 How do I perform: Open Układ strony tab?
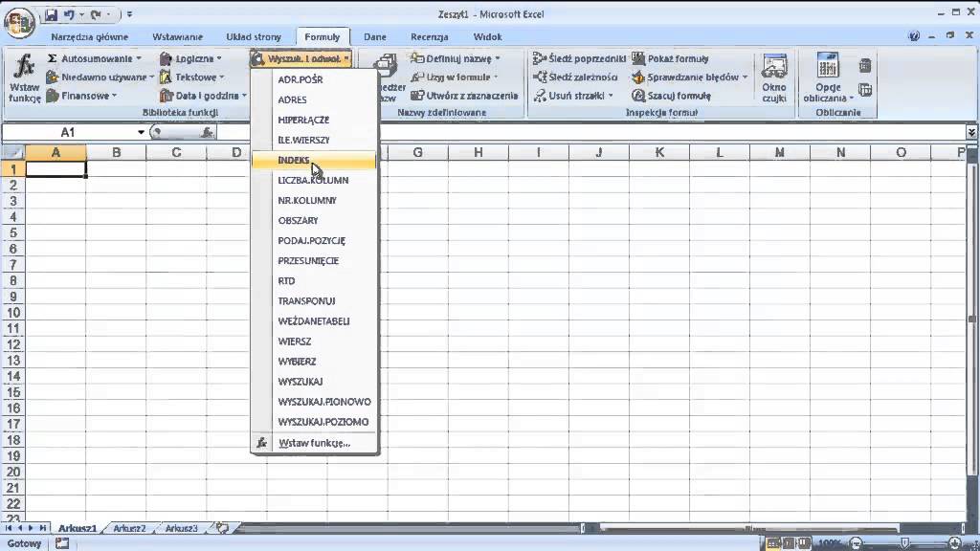click(x=253, y=37)
